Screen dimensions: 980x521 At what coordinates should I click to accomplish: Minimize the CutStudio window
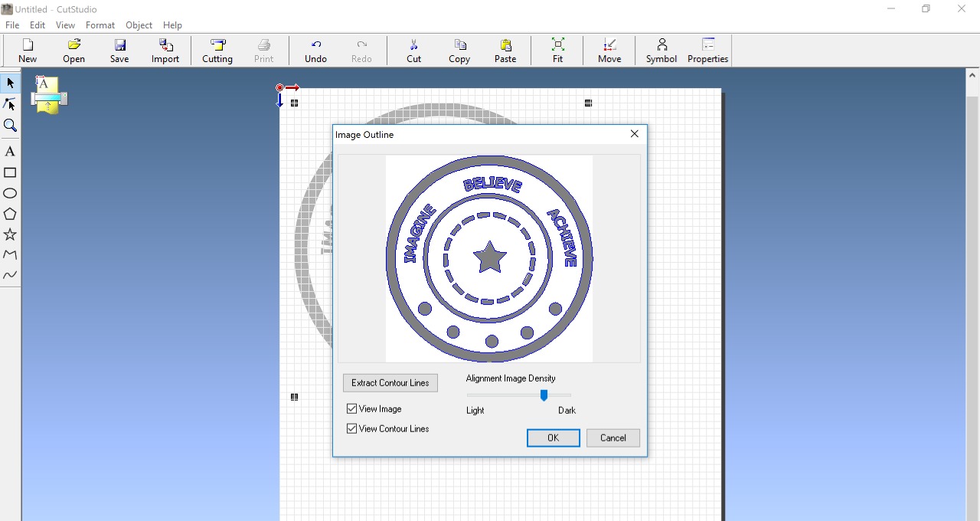click(891, 9)
